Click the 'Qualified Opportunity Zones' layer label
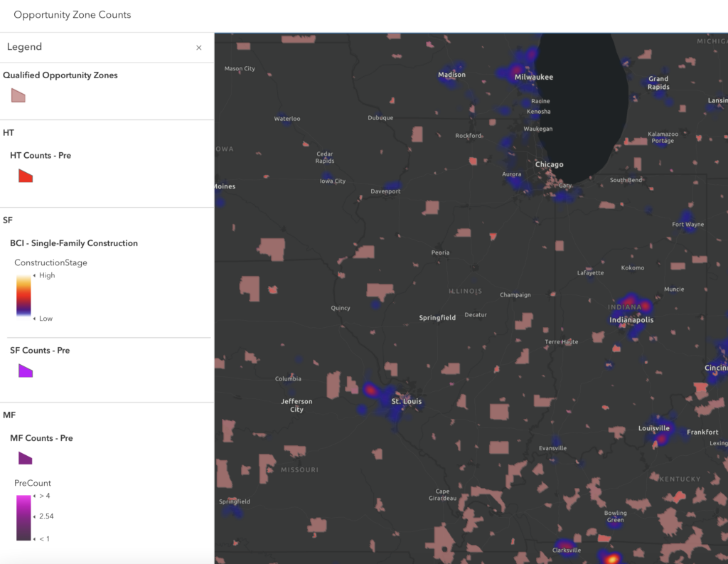Viewport: 728px width, 564px height. 60,75
